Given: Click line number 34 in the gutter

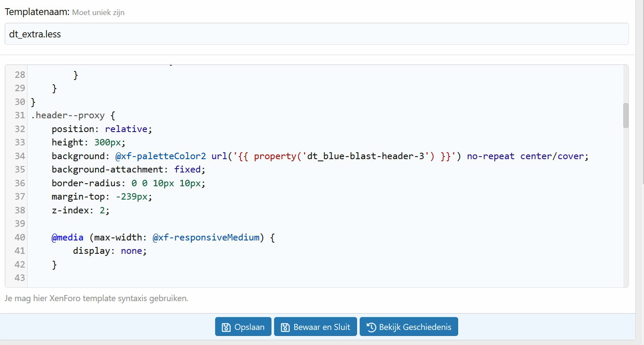Looking at the screenshot, I should click(x=20, y=156).
